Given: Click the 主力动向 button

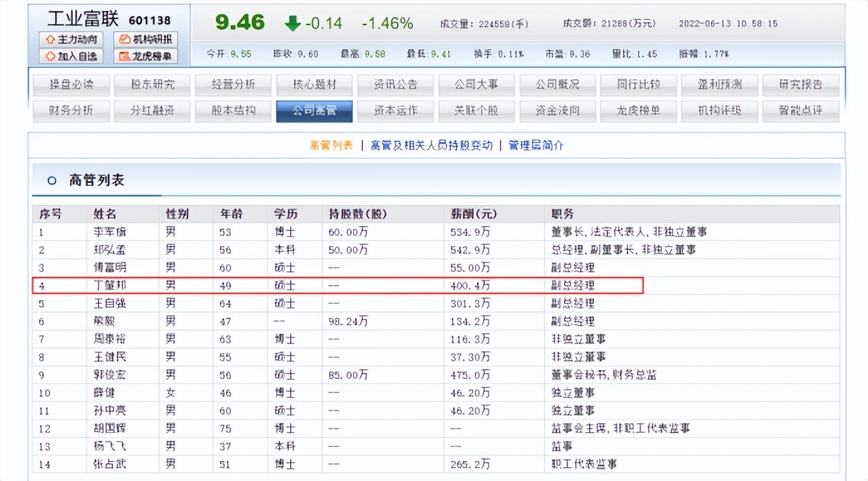Looking at the screenshot, I should pos(71,40).
